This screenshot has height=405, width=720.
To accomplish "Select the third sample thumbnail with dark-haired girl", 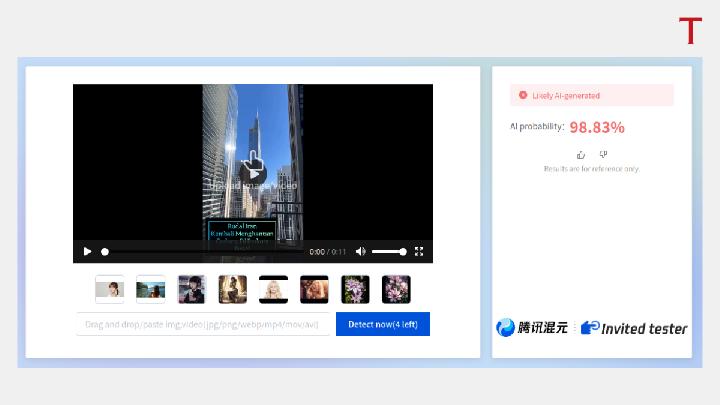I will (192, 289).
